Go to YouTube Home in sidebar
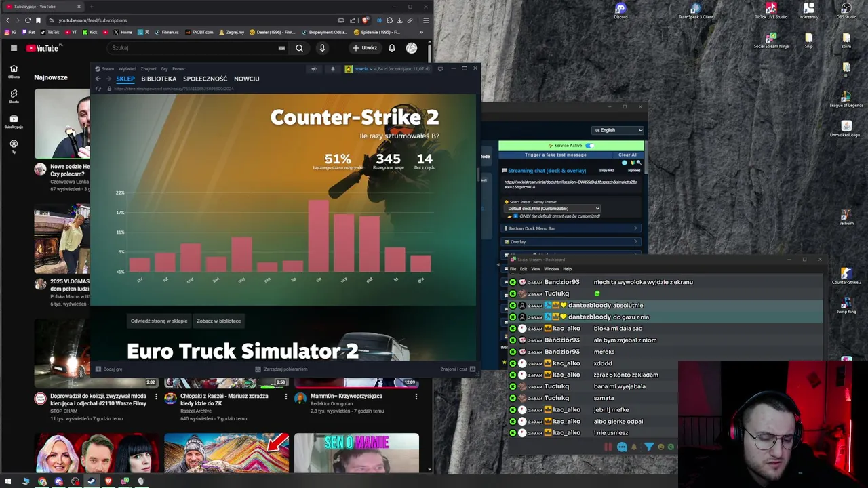Viewport: 868px width, 488px height. (x=14, y=71)
